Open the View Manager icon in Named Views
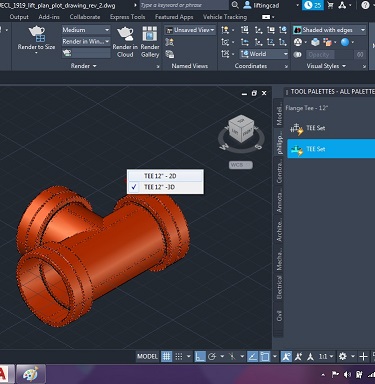Viewport: 375px width, 384px height. click(169, 54)
